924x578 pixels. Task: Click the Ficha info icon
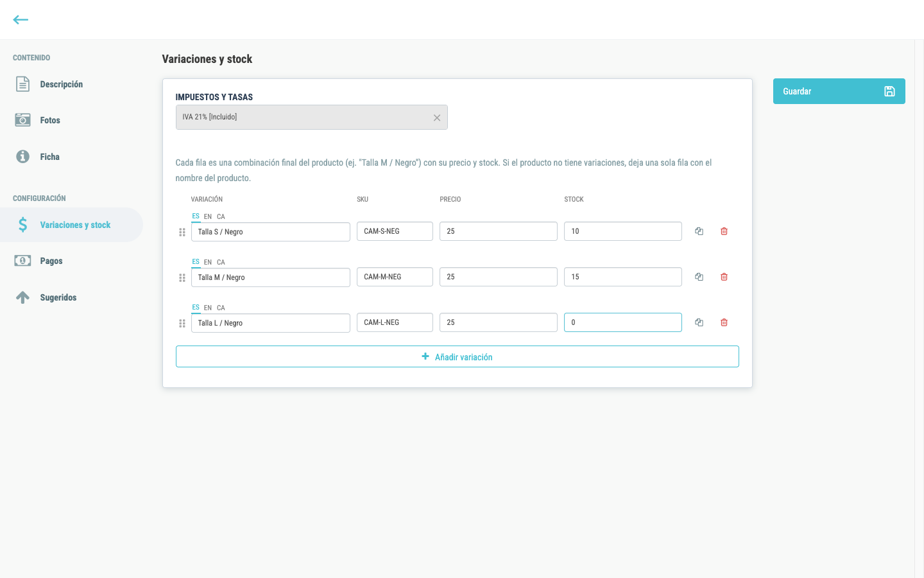[22, 157]
